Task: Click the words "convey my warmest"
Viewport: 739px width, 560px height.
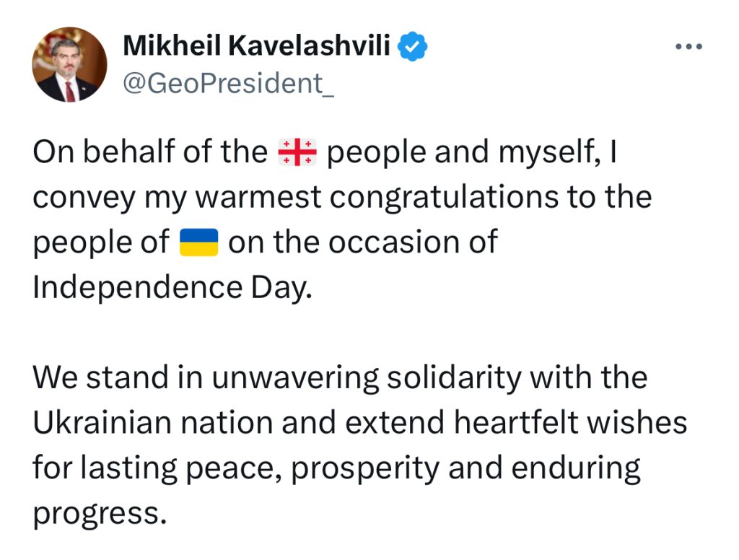Action: pos(177,198)
